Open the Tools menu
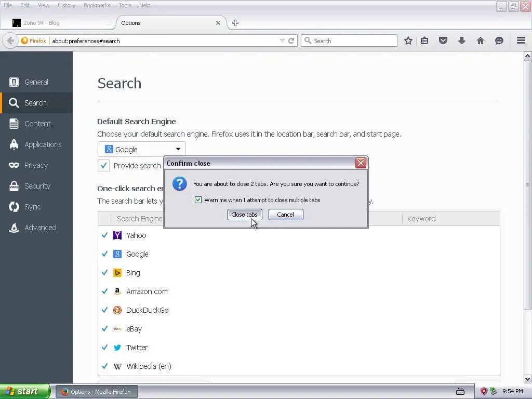The height and width of the screenshot is (399, 532). pos(125,5)
